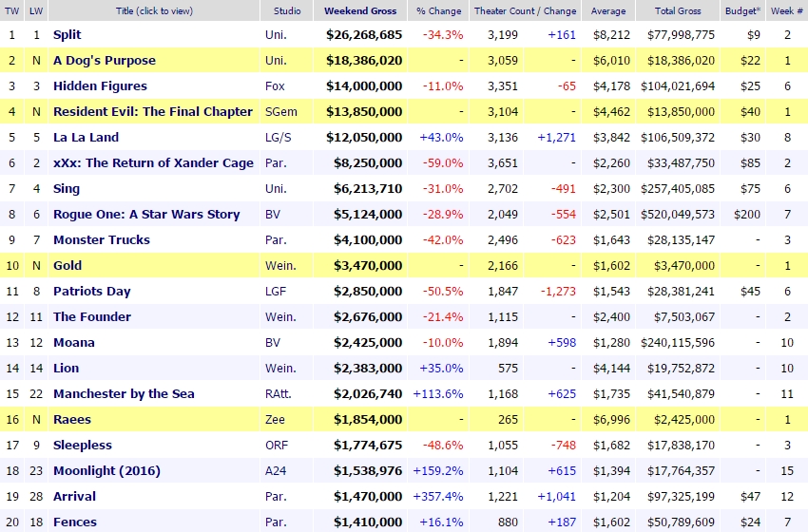
Task: Select Arrival's theater change +1,041
Action: tap(556, 497)
